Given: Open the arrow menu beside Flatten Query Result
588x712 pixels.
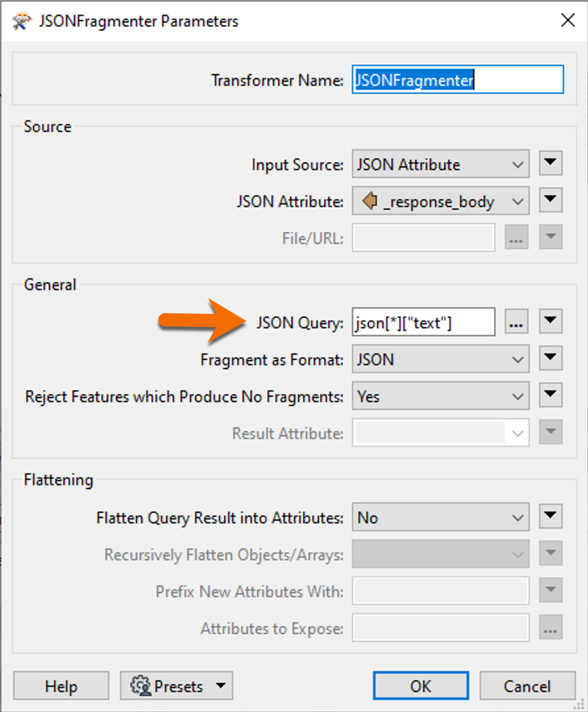Looking at the screenshot, I should click(550, 516).
